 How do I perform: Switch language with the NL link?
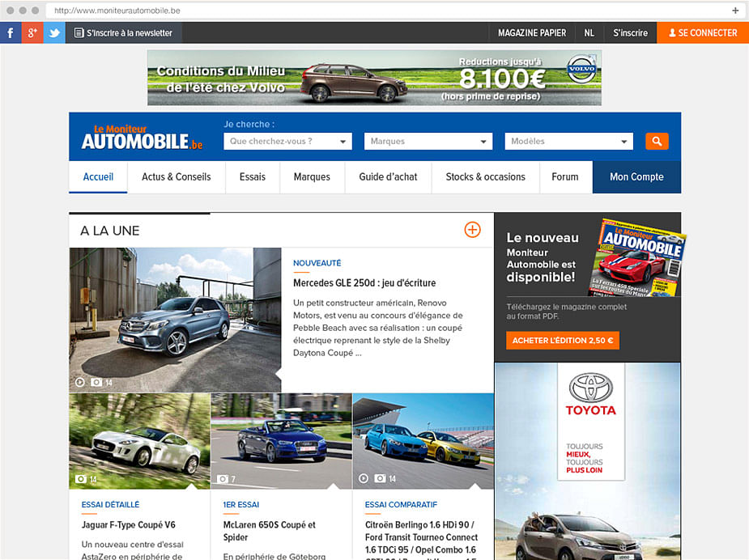point(589,33)
